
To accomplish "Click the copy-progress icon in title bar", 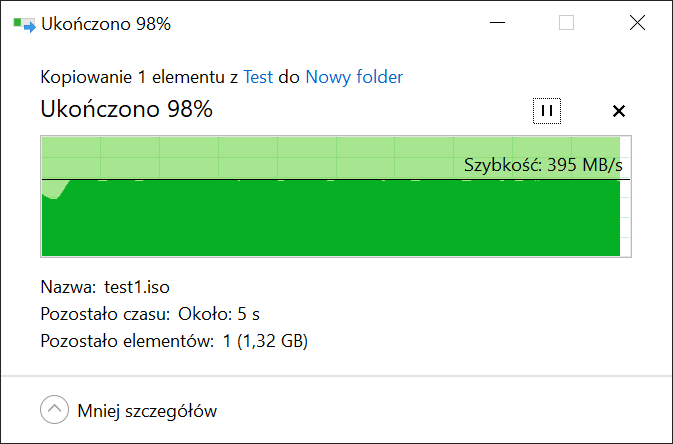I will (24, 24).
